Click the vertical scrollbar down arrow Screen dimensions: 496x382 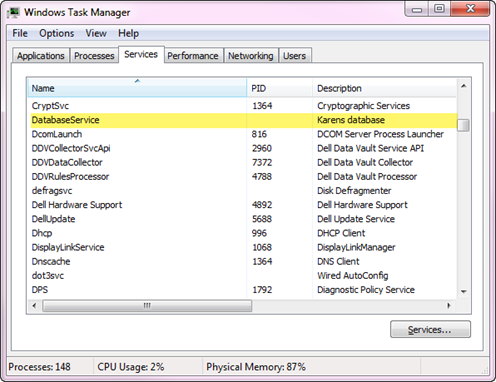[463, 291]
